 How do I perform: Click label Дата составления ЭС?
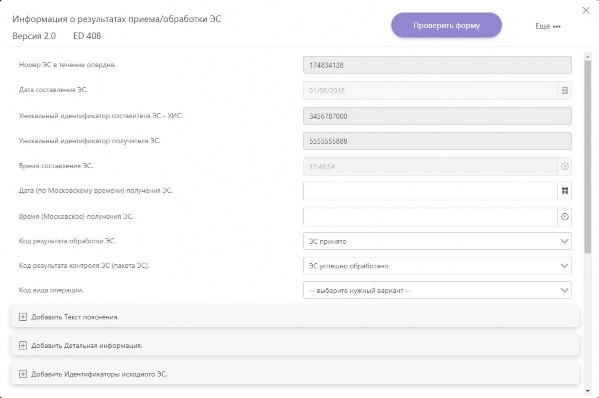(x=53, y=90)
